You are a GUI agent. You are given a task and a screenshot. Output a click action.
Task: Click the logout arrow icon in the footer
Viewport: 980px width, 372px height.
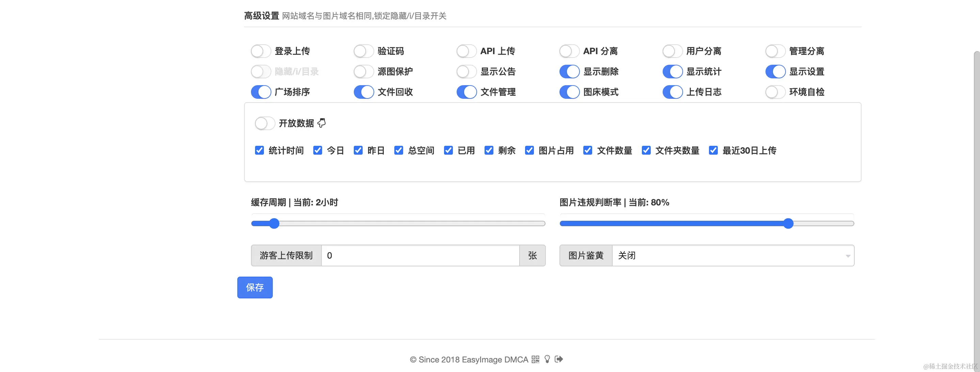[559, 359]
